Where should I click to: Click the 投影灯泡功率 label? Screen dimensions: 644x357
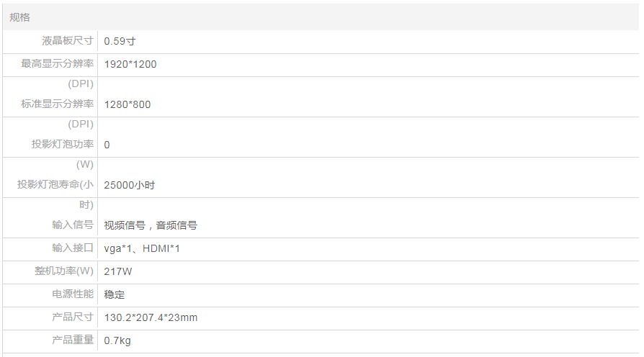click(x=63, y=144)
